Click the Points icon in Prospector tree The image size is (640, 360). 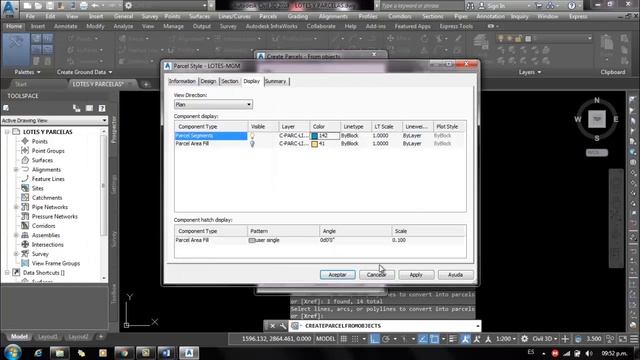(x=25, y=141)
